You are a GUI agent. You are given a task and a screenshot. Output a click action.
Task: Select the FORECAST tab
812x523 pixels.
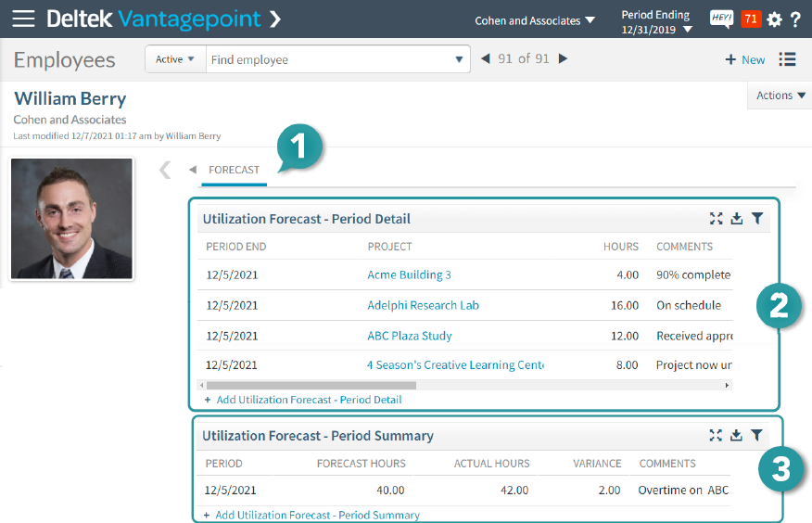[x=235, y=170]
